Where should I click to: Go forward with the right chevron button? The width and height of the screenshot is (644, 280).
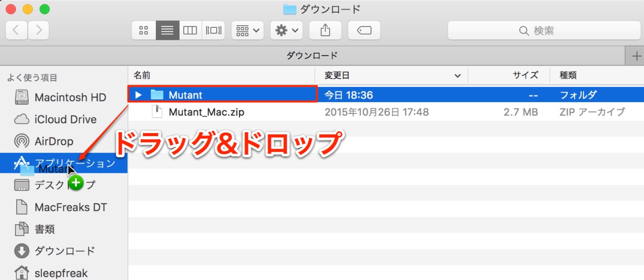pyautogui.click(x=38, y=30)
